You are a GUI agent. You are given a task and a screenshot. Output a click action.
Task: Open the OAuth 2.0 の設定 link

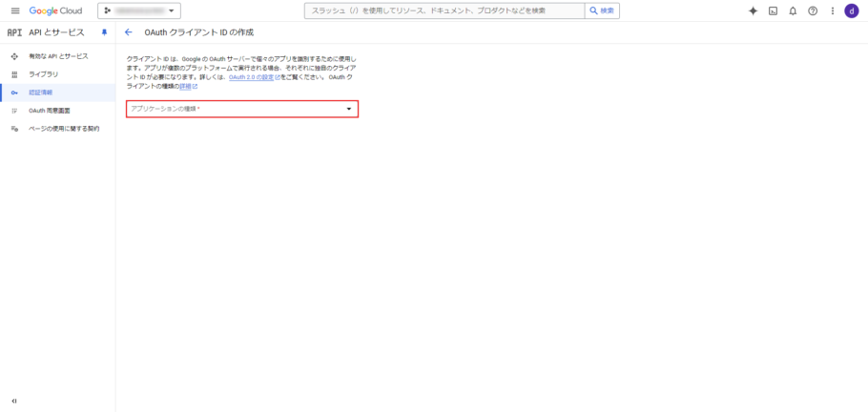(251, 78)
